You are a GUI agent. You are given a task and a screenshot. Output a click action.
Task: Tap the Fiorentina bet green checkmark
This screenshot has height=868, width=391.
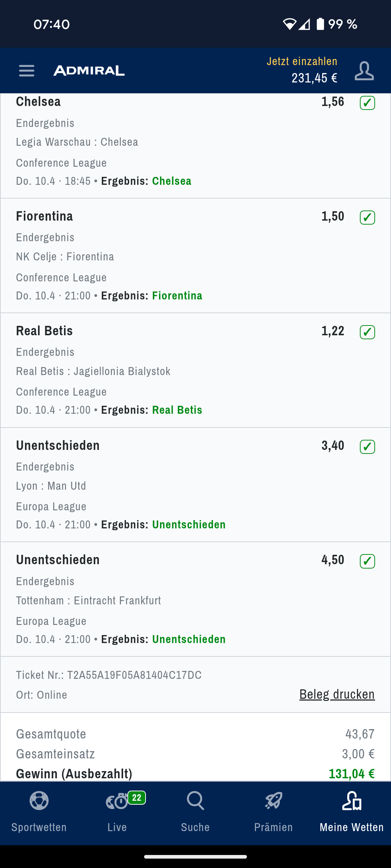coord(367,217)
